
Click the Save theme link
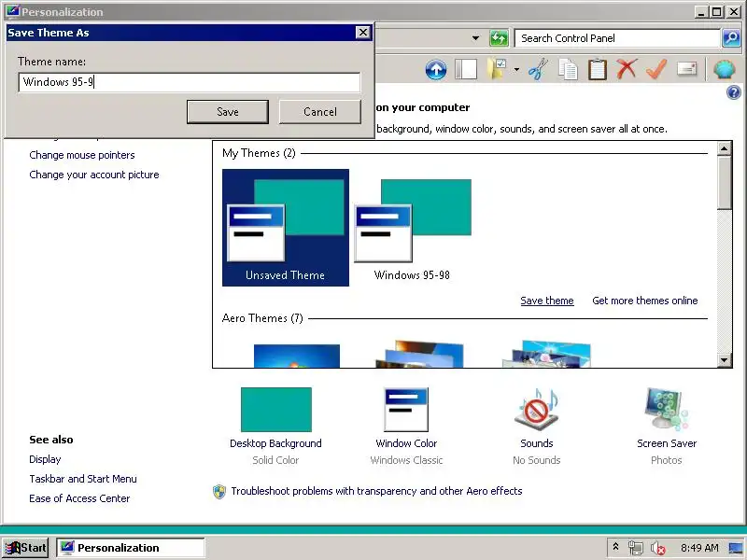547,301
